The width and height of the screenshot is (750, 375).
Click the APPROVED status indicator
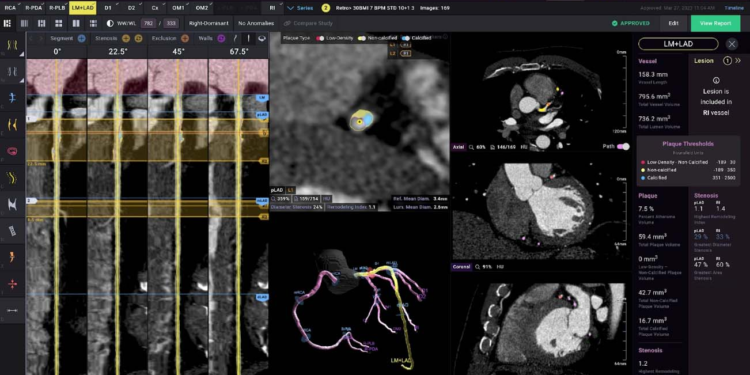630,23
